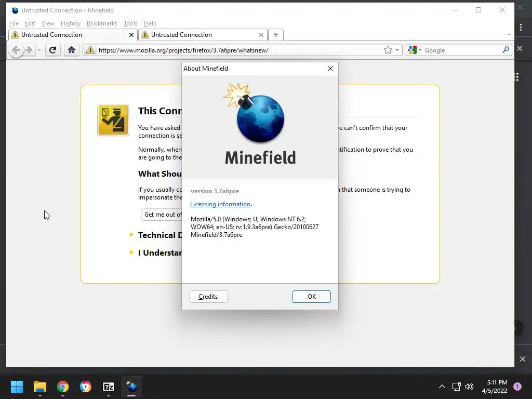Screen dimensions: 532x399
Task: Maximize the Minefield window
Action: pyautogui.click(x=478, y=10)
